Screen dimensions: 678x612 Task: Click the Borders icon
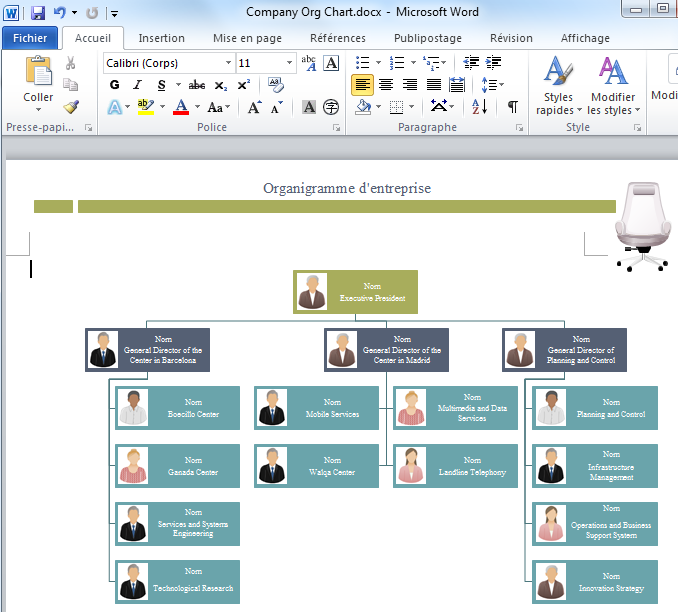[397, 107]
